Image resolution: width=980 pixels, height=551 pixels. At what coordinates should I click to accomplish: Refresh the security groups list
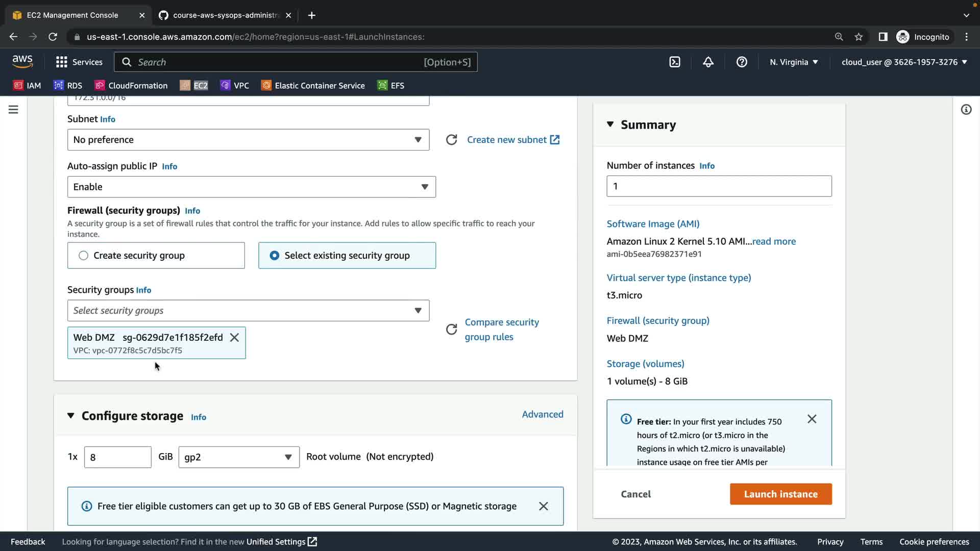click(451, 330)
